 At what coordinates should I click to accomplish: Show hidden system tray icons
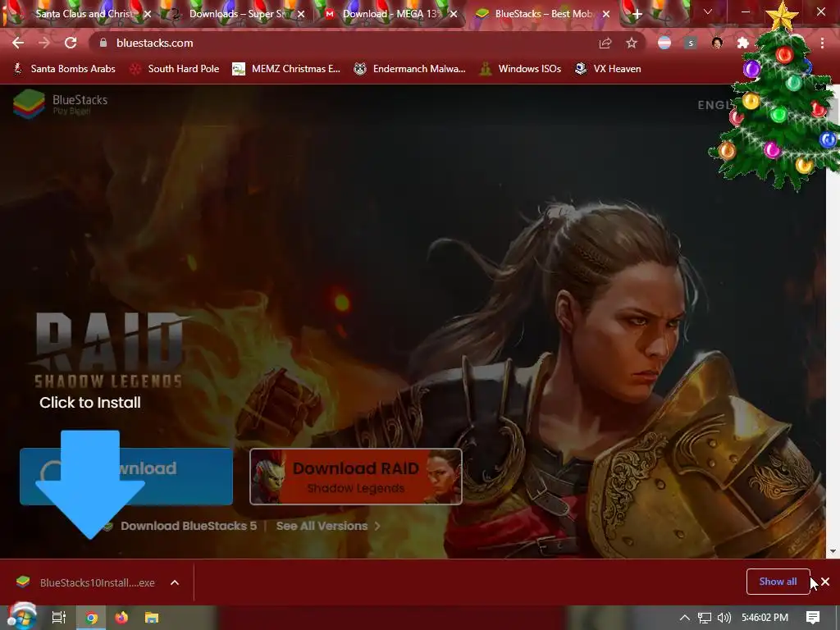click(684, 618)
